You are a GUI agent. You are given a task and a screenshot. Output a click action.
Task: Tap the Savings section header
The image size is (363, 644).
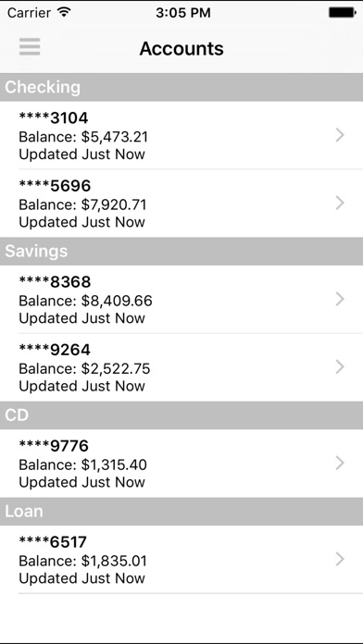tap(181, 251)
